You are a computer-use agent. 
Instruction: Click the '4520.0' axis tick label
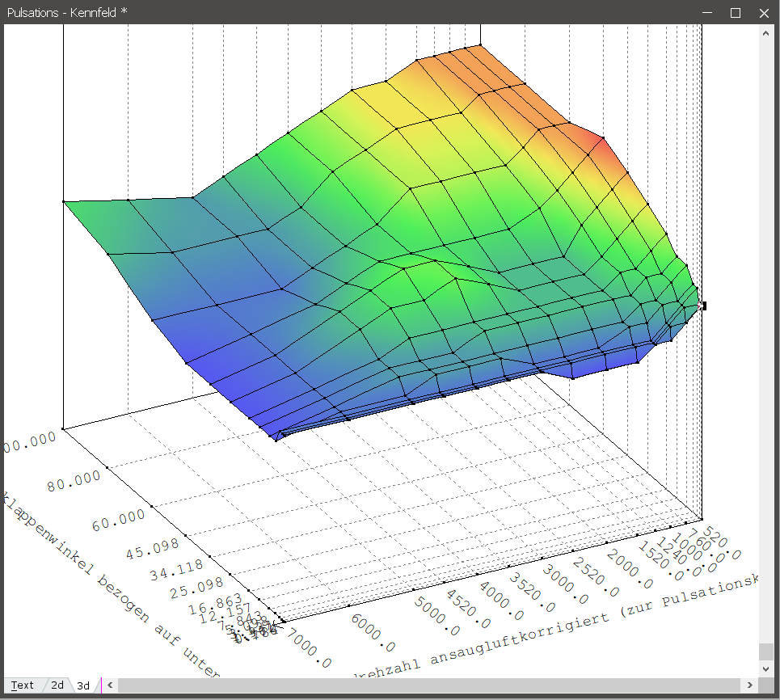click(468, 609)
